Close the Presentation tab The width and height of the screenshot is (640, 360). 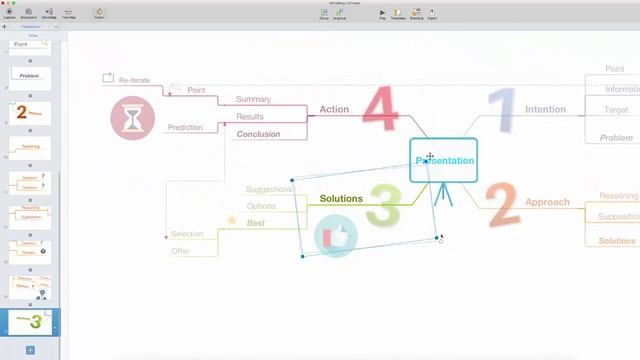(56, 27)
